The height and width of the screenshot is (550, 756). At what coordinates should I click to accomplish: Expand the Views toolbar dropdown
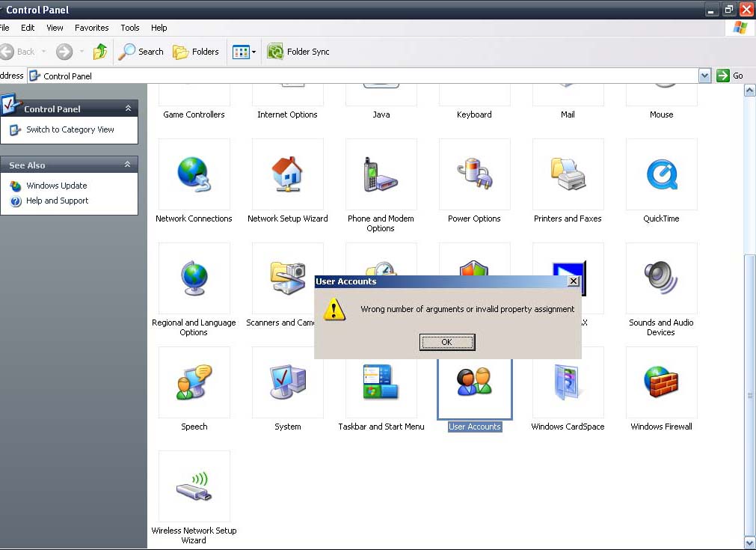[253, 52]
